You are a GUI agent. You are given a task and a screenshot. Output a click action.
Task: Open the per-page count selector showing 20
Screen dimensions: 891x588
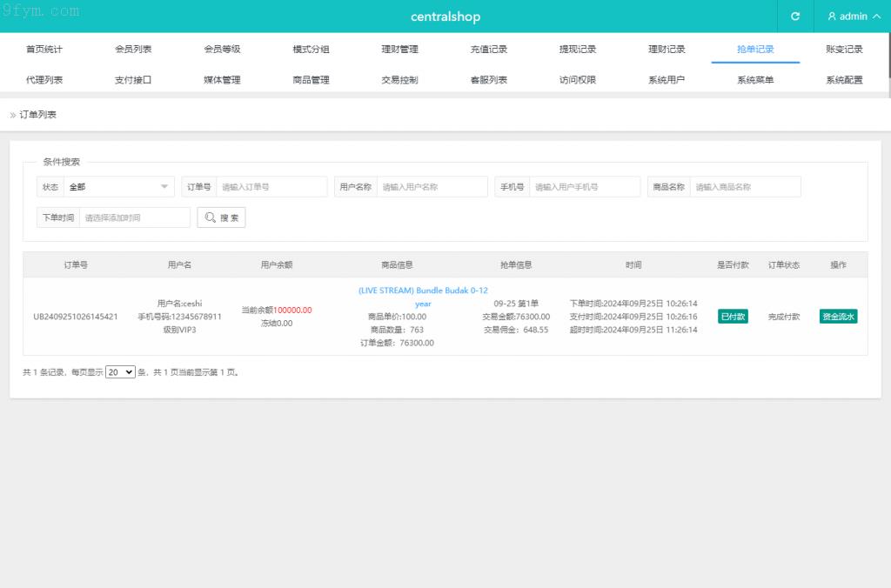[x=120, y=372]
